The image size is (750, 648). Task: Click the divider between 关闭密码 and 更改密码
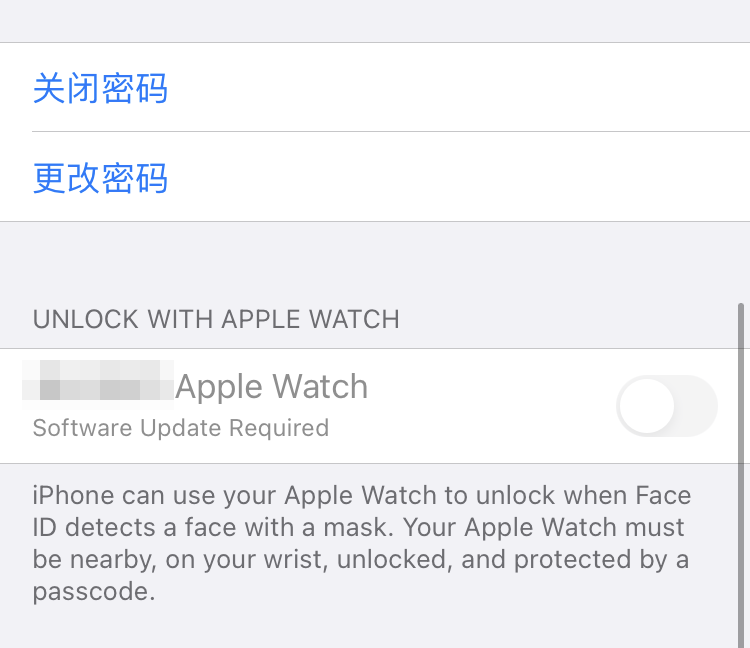391,132
